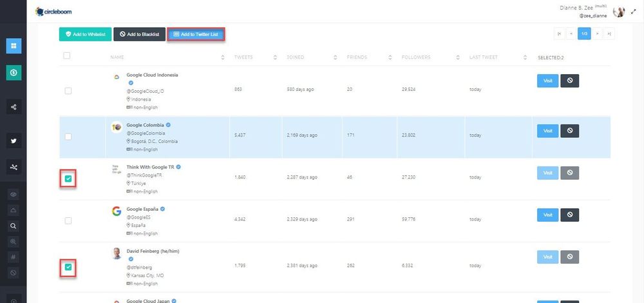Click the @GoogleColombia handle
The height and width of the screenshot is (303, 644).
tap(146, 133)
